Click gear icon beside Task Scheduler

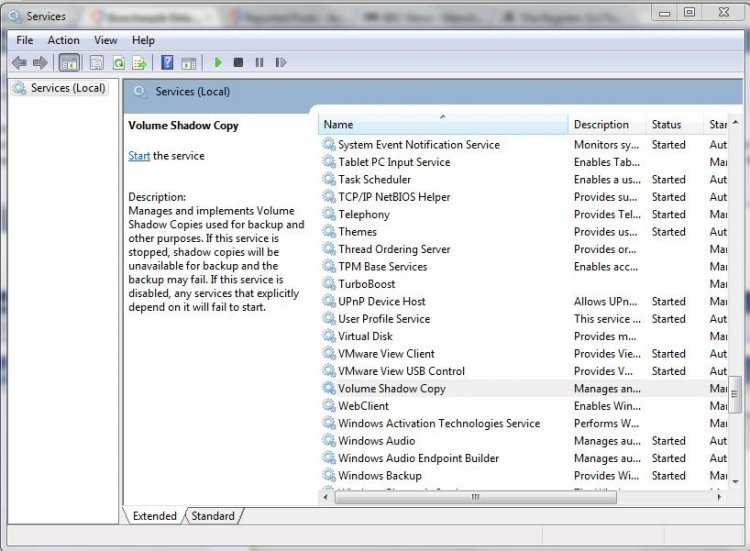pos(329,179)
